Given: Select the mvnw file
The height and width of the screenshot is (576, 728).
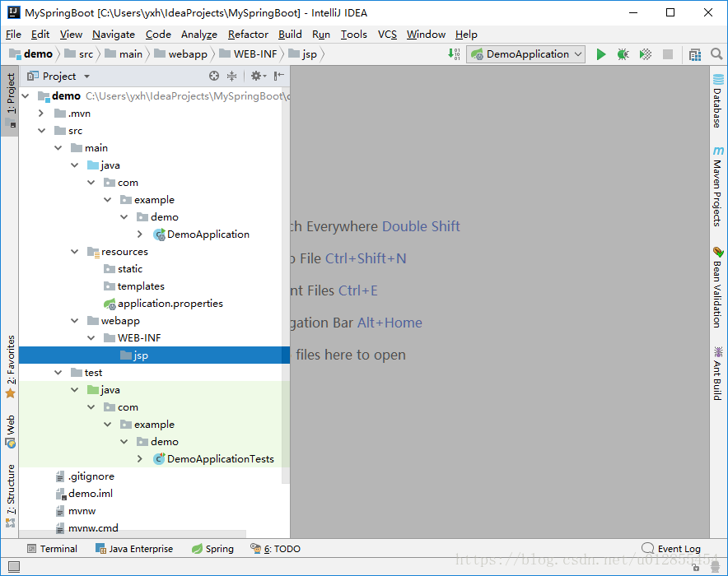Looking at the screenshot, I should [82, 511].
